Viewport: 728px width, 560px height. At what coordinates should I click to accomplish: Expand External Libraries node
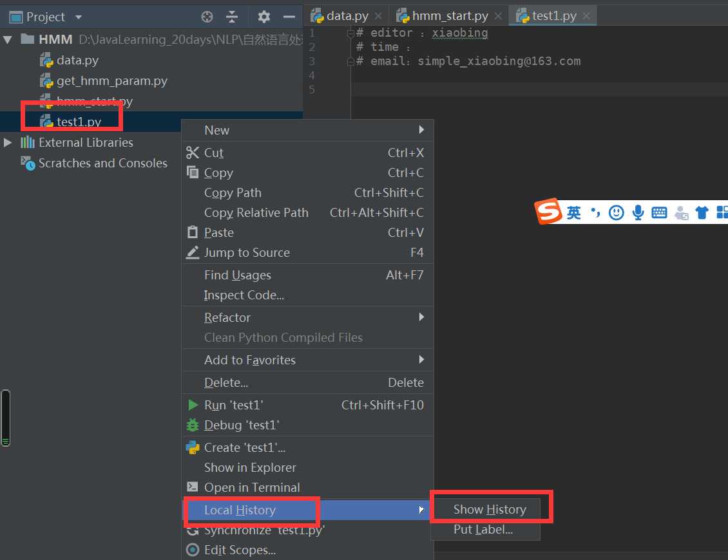click(x=8, y=142)
